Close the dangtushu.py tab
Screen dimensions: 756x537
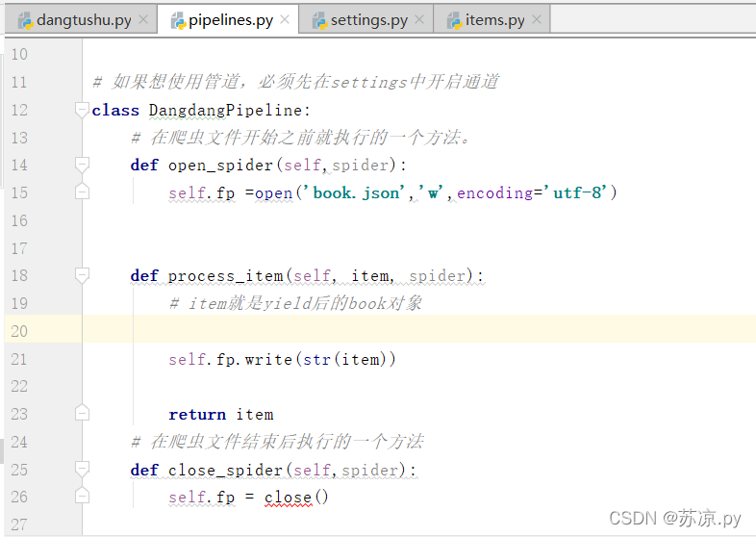[x=143, y=20]
